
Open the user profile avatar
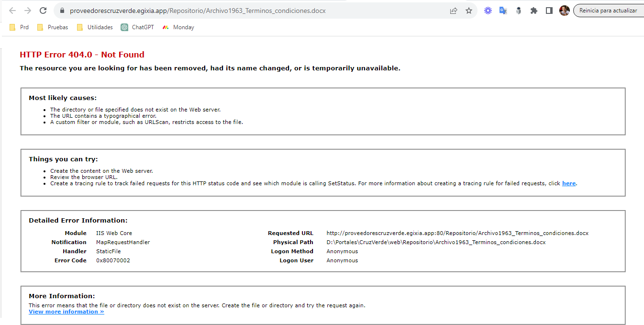(565, 11)
